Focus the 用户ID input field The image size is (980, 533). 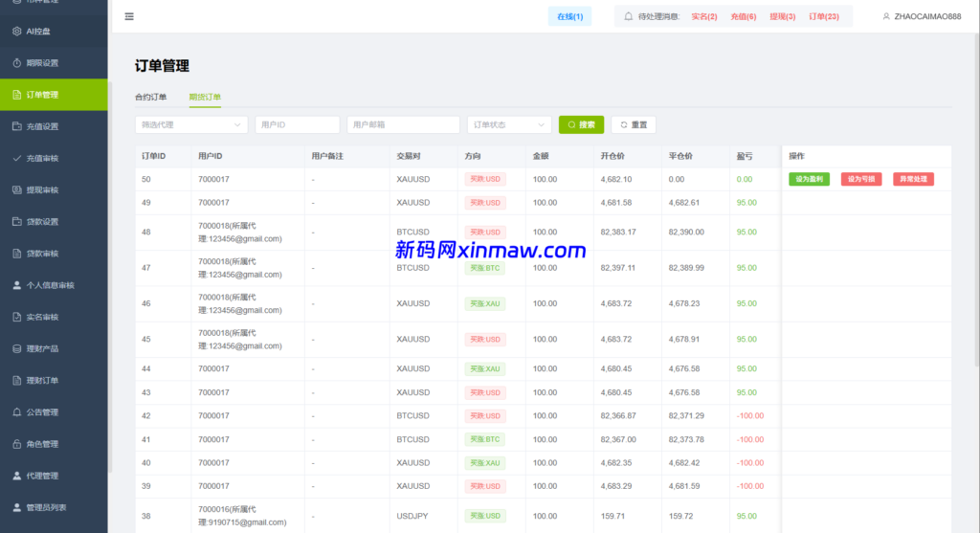coord(297,124)
